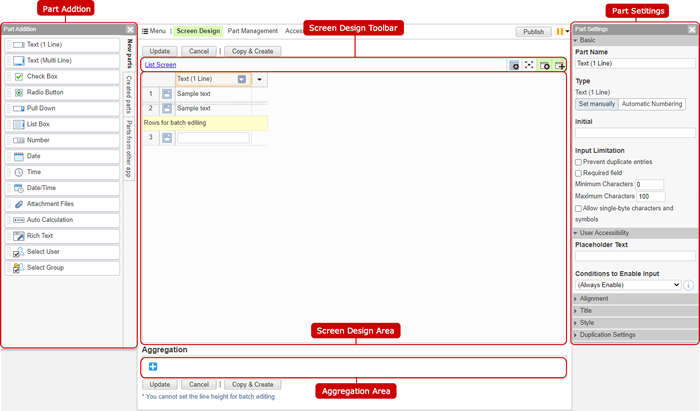Open the Text (1 Line) column header menu
700x411 pixels.
[x=242, y=79]
